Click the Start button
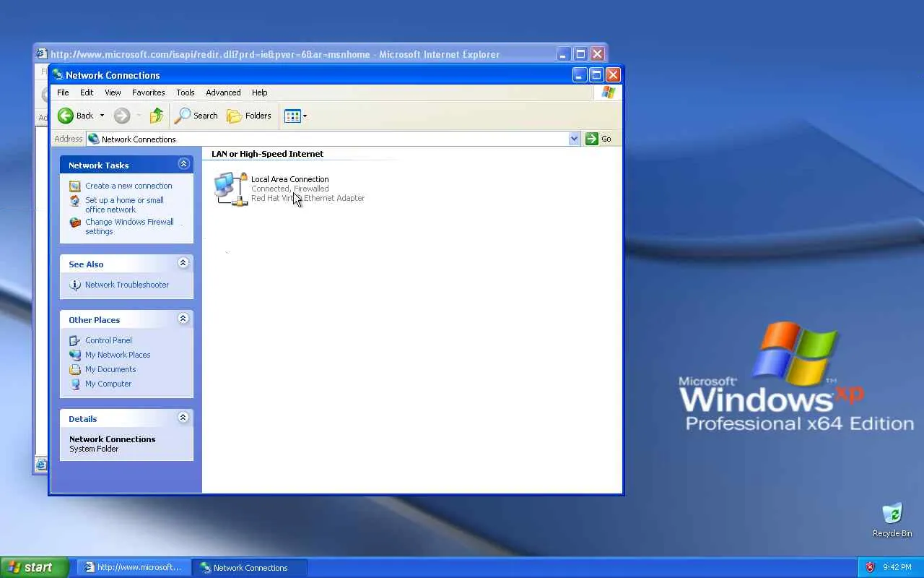This screenshot has height=578, width=924. coord(35,567)
